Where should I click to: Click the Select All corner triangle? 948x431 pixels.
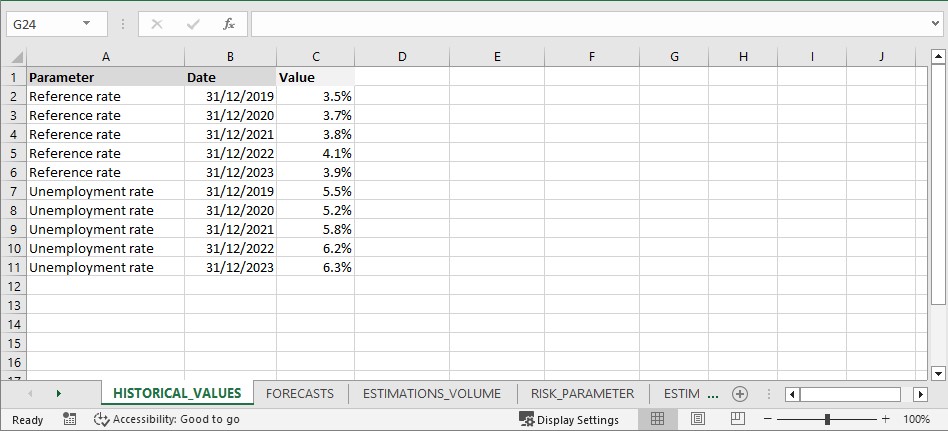[x=17, y=57]
